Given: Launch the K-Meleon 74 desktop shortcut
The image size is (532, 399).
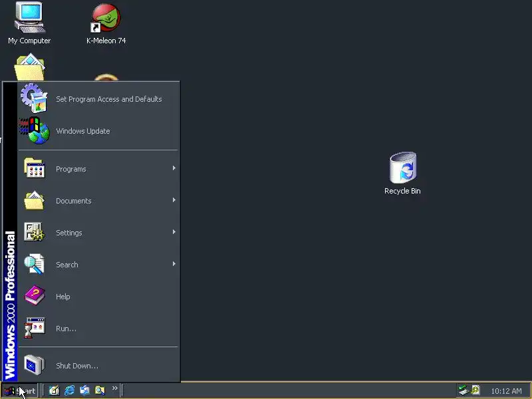Looking at the screenshot, I should (x=106, y=24).
